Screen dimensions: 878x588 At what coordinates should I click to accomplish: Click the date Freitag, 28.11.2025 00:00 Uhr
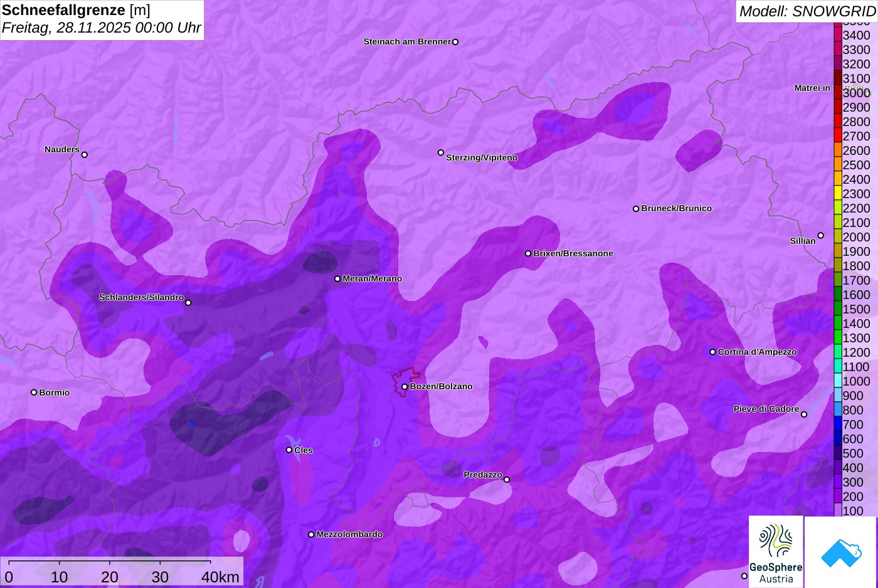[101, 28]
